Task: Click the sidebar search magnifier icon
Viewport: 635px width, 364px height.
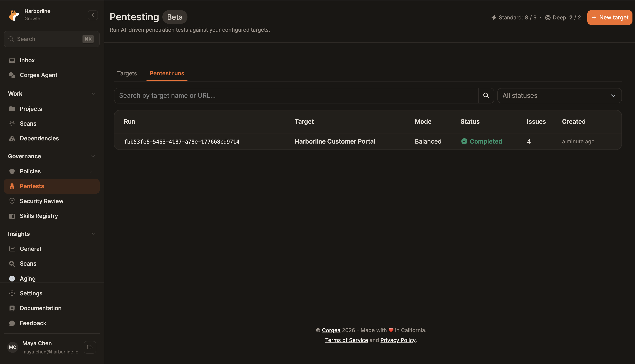Action: (x=11, y=39)
